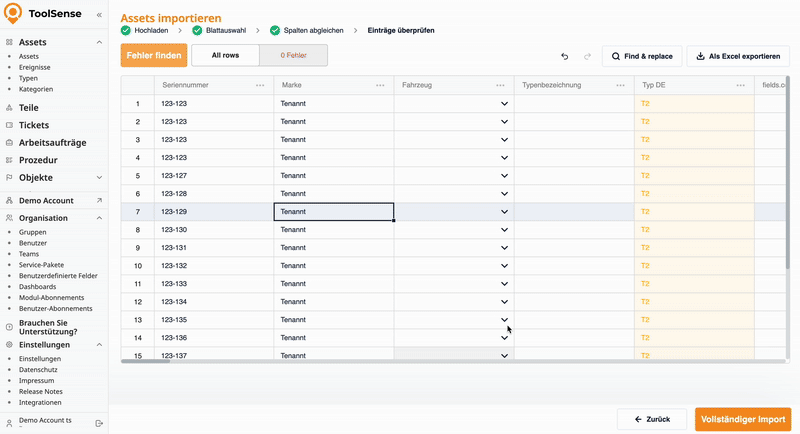The image size is (800, 434).
Task: Click the undo arrow icon
Action: (565, 56)
